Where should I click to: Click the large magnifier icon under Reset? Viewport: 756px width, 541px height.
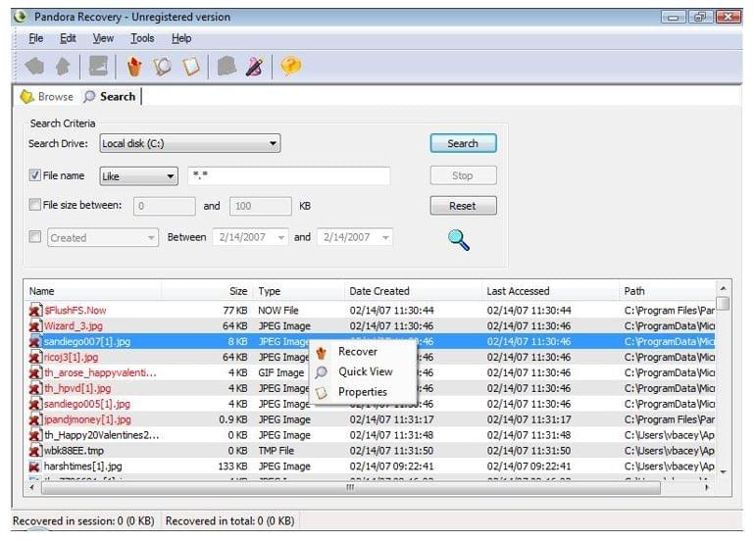[x=459, y=239]
